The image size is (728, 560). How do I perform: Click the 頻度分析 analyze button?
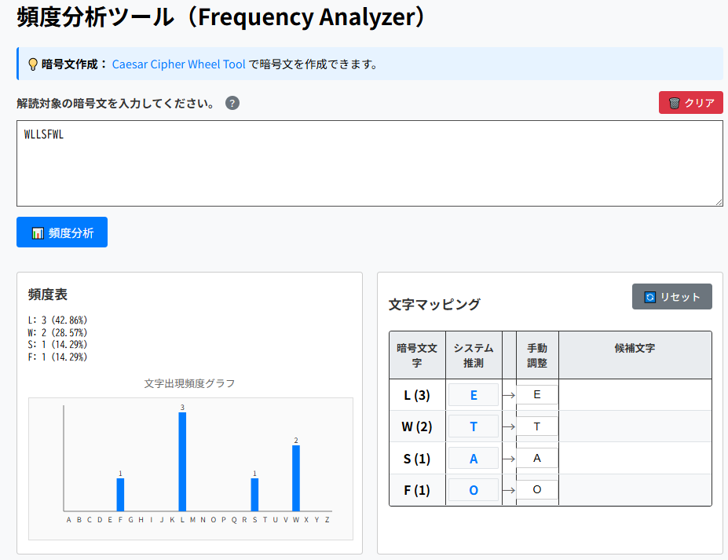pyautogui.click(x=62, y=232)
